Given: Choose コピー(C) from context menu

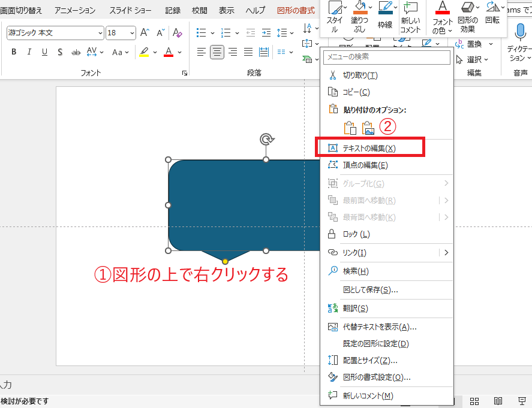Looking at the screenshot, I should 387,92.
